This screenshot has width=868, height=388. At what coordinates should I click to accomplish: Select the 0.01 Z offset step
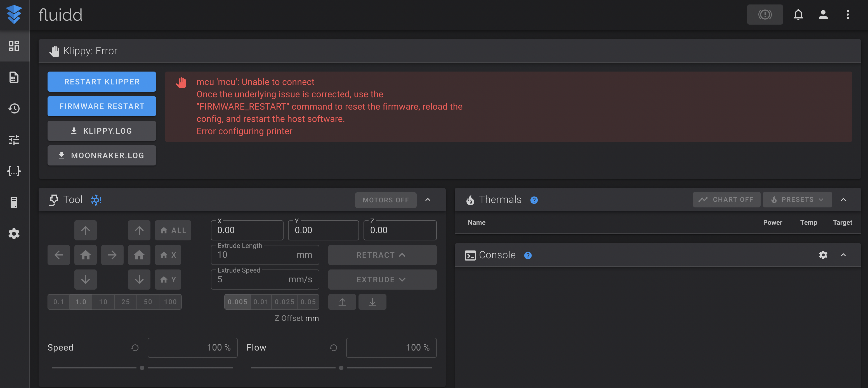pyautogui.click(x=261, y=302)
